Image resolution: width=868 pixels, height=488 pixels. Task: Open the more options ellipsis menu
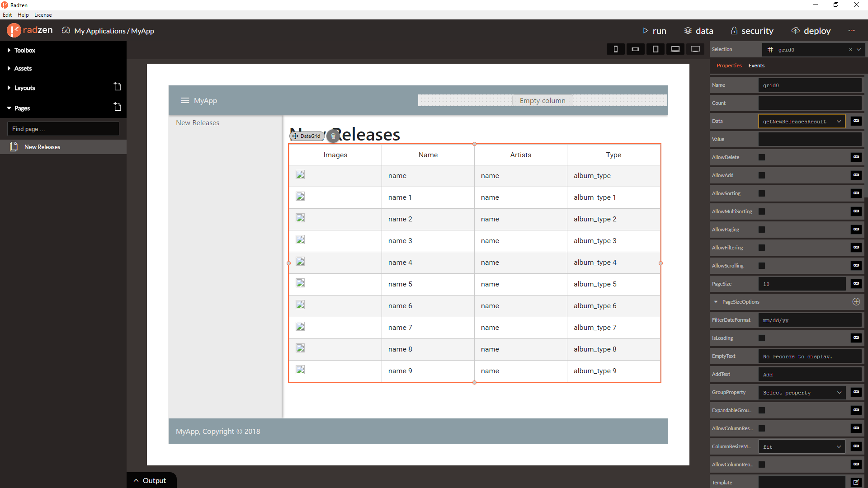tap(852, 31)
